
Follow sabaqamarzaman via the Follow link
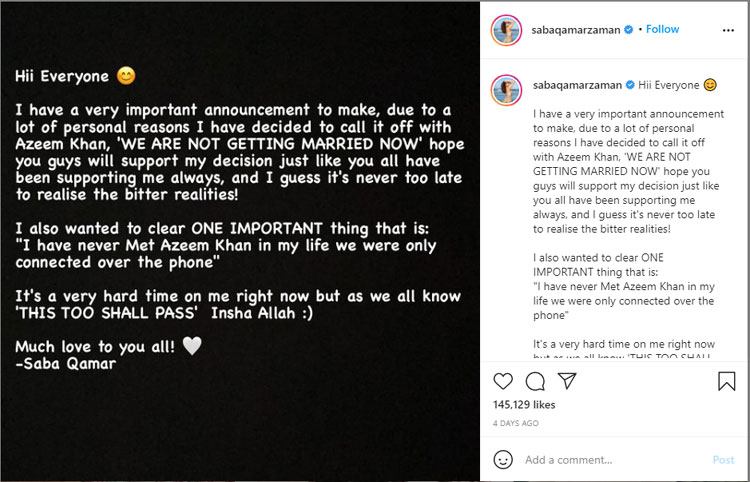(x=662, y=30)
